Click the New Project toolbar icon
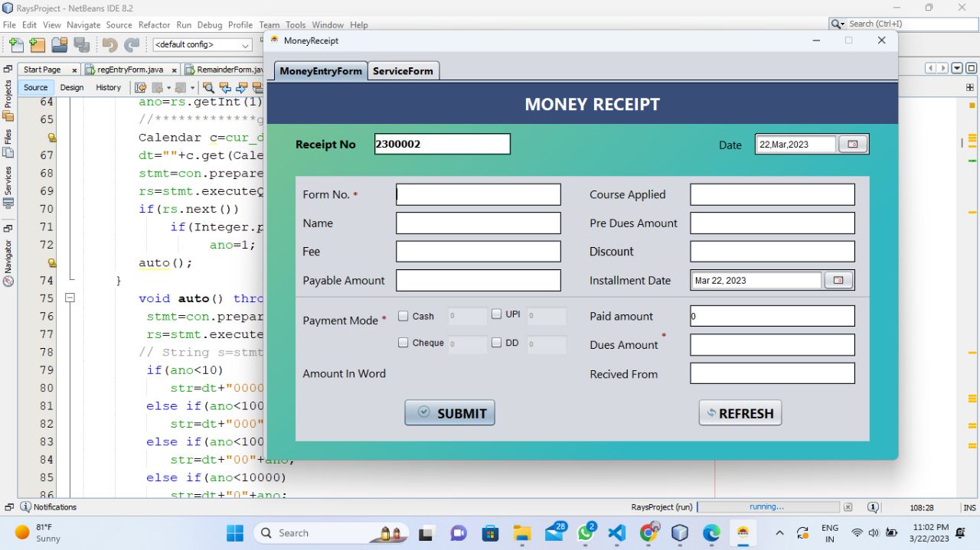Image resolution: width=980 pixels, height=550 pixels. click(37, 45)
